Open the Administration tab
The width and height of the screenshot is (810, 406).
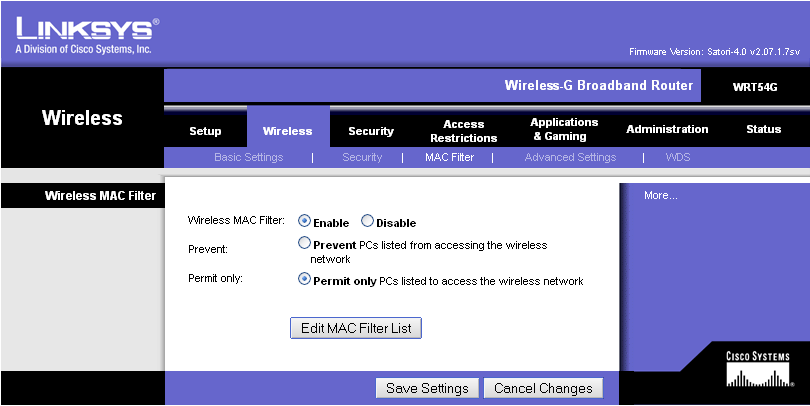click(667, 129)
